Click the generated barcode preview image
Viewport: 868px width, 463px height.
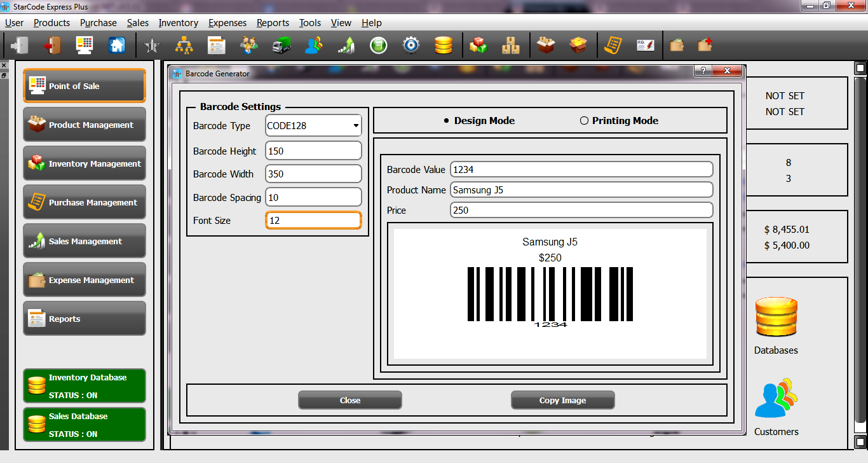tap(550, 293)
